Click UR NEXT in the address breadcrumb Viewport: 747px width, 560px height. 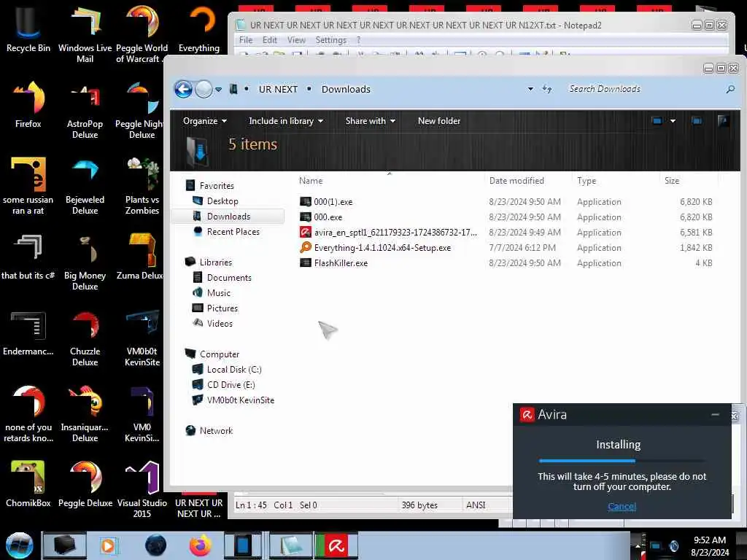click(x=278, y=89)
